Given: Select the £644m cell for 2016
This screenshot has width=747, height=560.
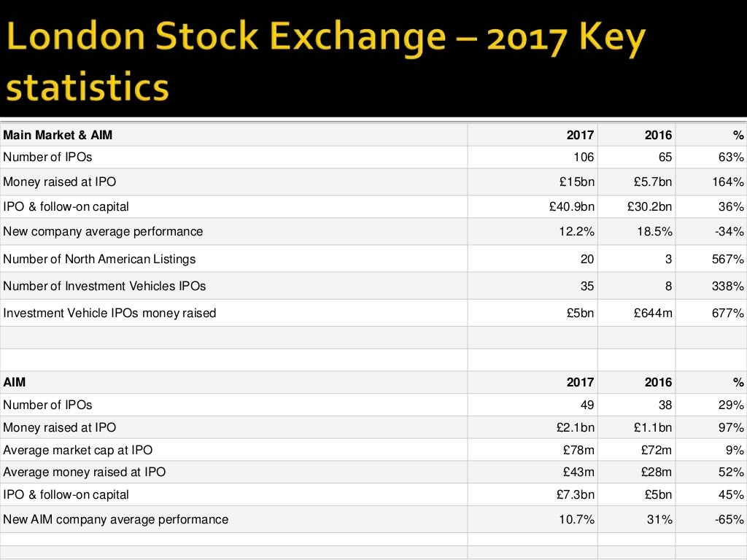Looking at the screenshot, I should (x=636, y=313).
